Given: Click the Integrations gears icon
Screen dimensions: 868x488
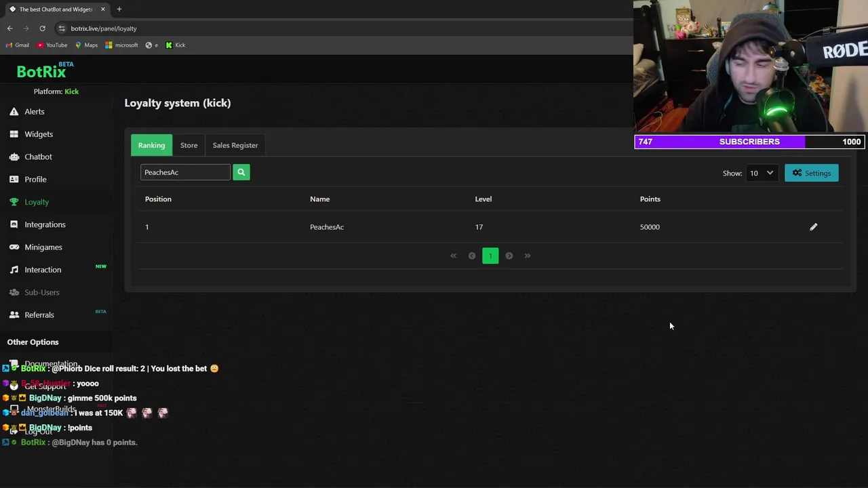Looking at the screenshot, I should 14,224.
